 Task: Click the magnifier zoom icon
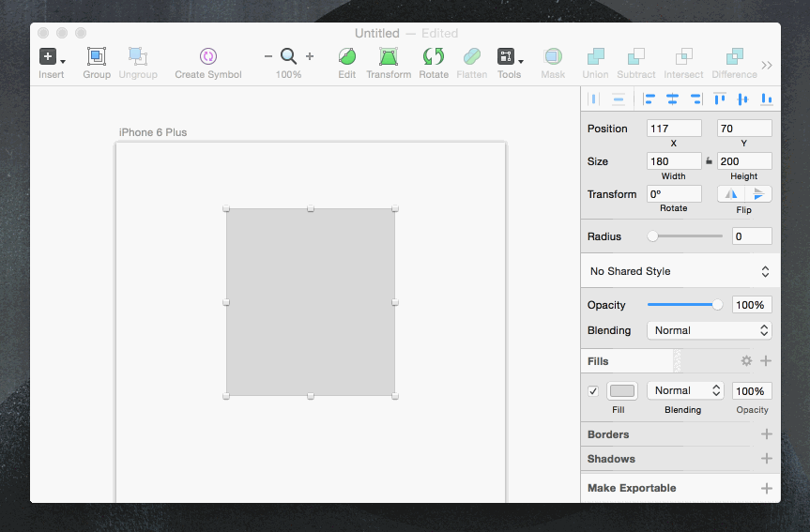tap(288, 56)
